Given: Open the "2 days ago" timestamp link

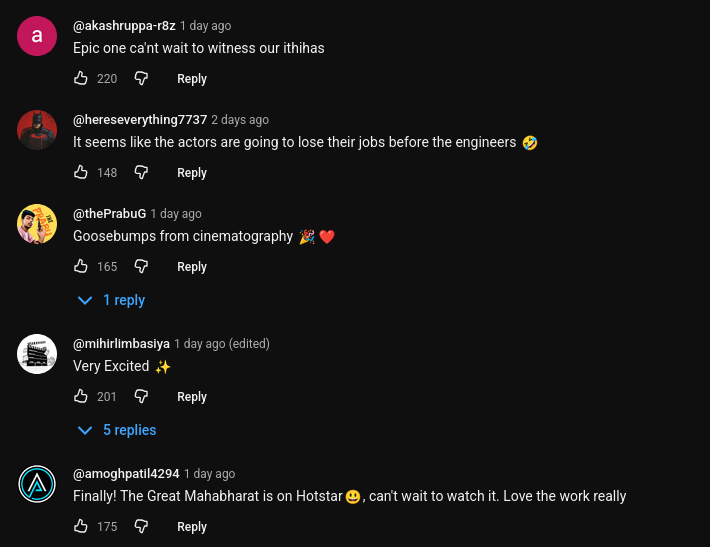Looking at the screenshot, I should 240,120.
